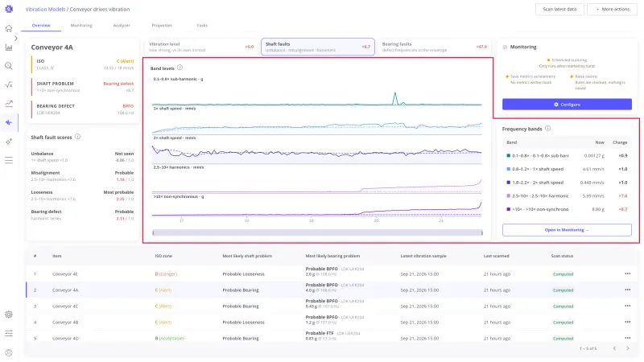Open the magnifier search icon in sidebar
The height and width of the screenshot is (362, 644).
[9, 66]
